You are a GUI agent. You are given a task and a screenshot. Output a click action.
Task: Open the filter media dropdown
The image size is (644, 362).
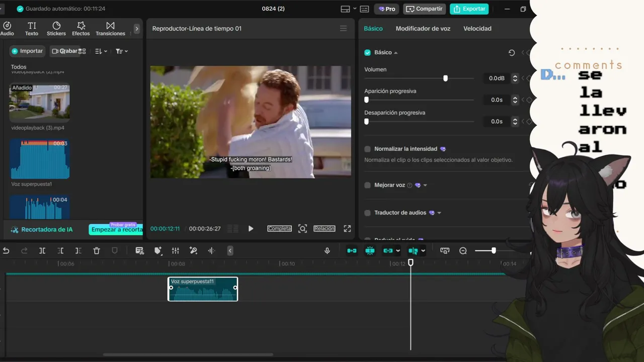[x=122, y=51]
